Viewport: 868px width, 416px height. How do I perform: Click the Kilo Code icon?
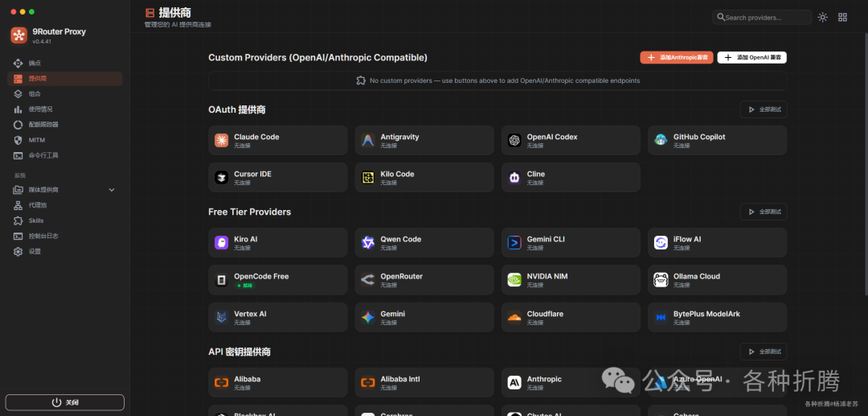click(x=367, y=178)
